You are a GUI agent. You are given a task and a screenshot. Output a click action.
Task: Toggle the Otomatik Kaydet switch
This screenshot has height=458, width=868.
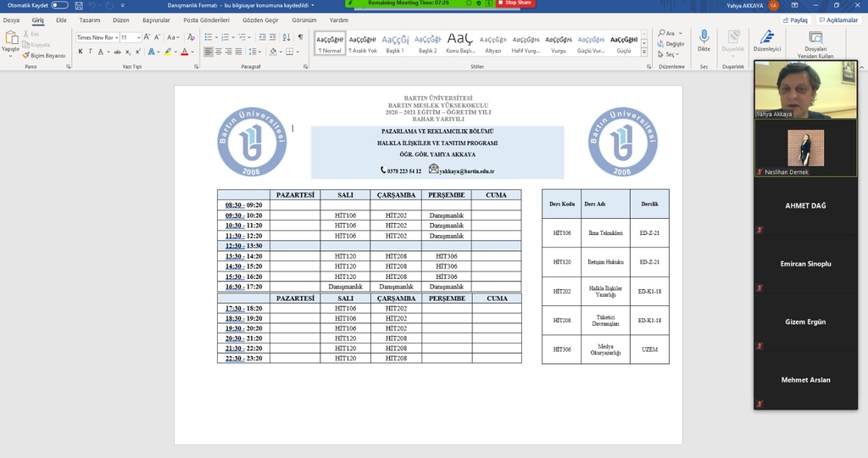click(61, 5)
